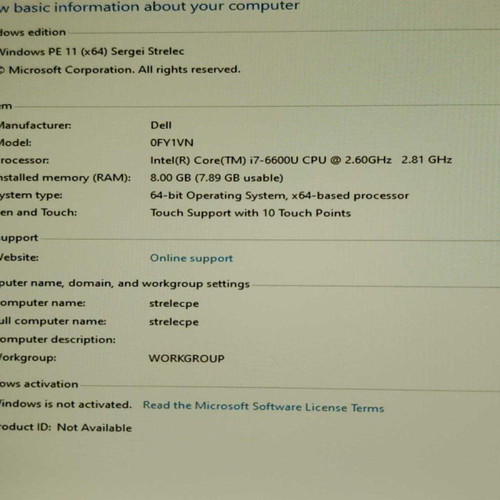Viewport: 500px width, 500px height.
Task: Click Touch Support with 10 Touch Points
Action: click(250, 213)
